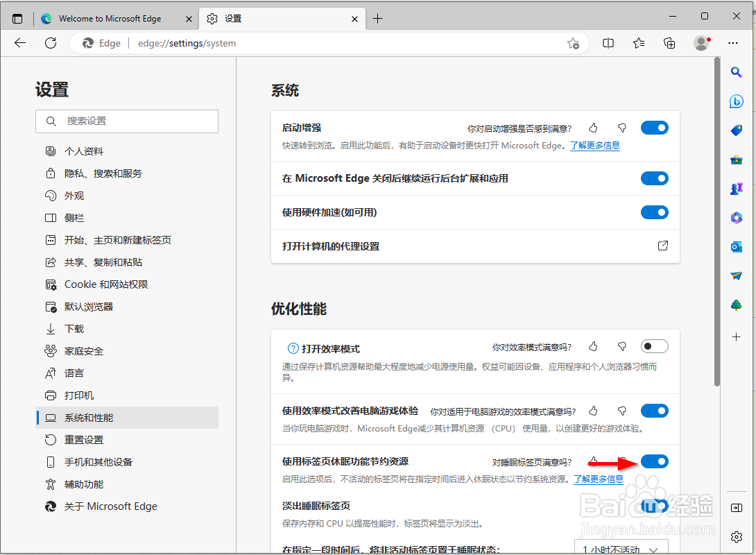Open the Tools sidebar panel
The height and width of the screenshot is (555, 756).
pyautogui.click(x=737, y=160)
